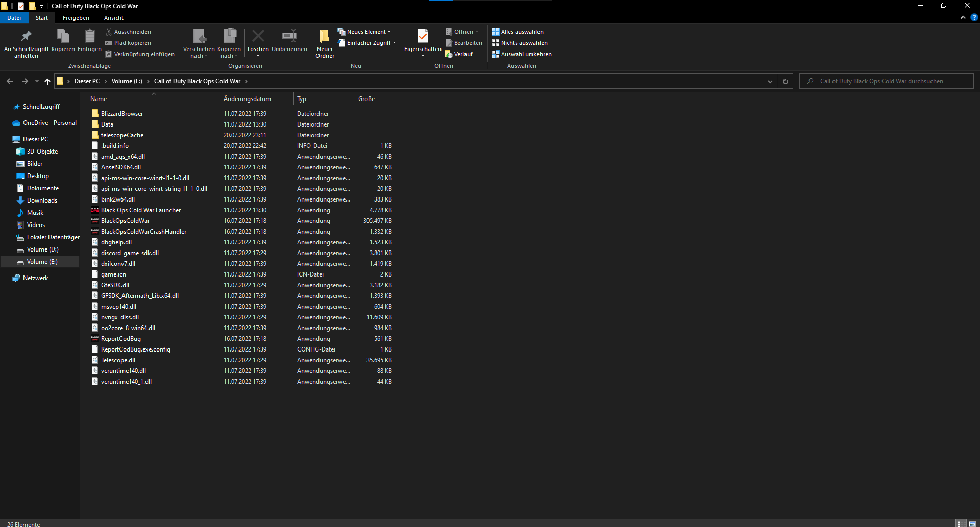This screenshot has width=980, height=527.
Task: Open Eigenschaften properties
Action: [x=423, y=43]
